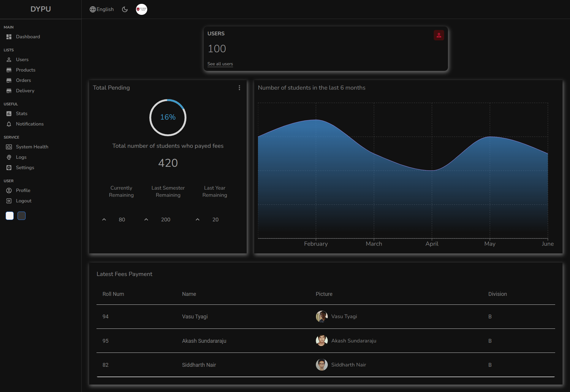Viewport: 570px width, 392px height.
Task: Switch to dark theme with the gray square
Action: [x=21, y=216]
